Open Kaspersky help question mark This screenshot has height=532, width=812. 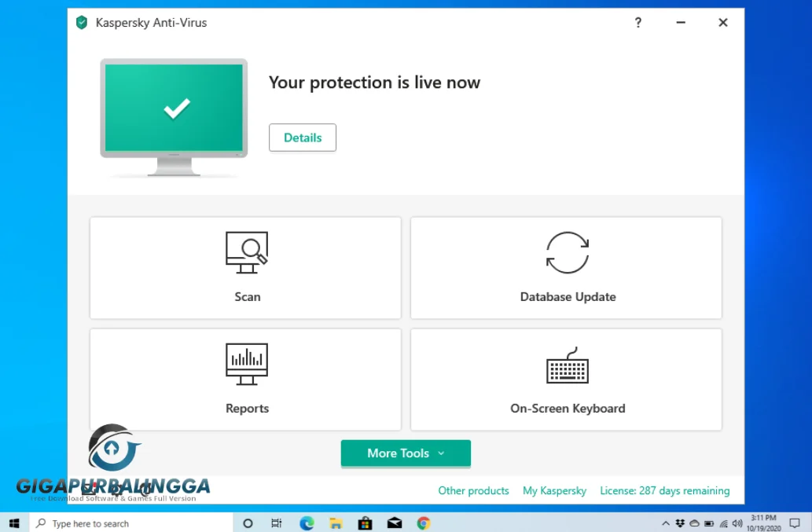[x=638, y=23]
